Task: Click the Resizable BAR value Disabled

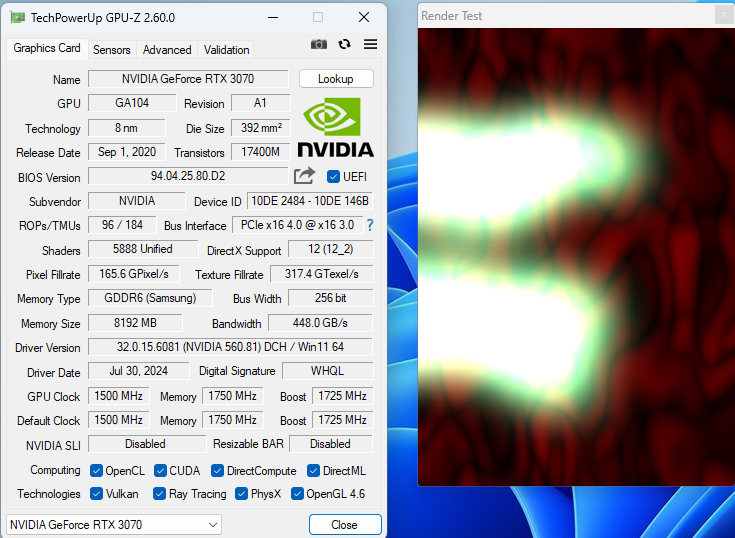Action: tap(331, 444)
